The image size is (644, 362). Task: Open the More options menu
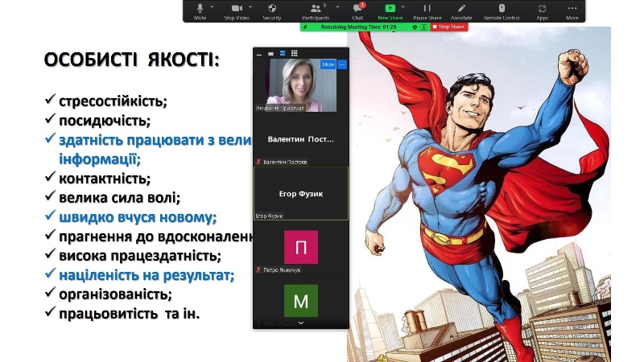572,11
